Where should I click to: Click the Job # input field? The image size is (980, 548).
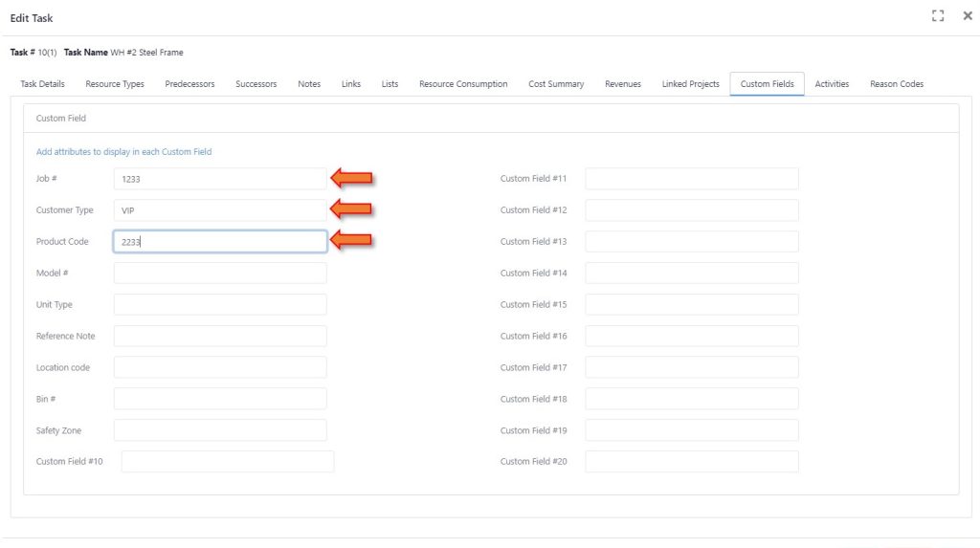coord(220,179)
